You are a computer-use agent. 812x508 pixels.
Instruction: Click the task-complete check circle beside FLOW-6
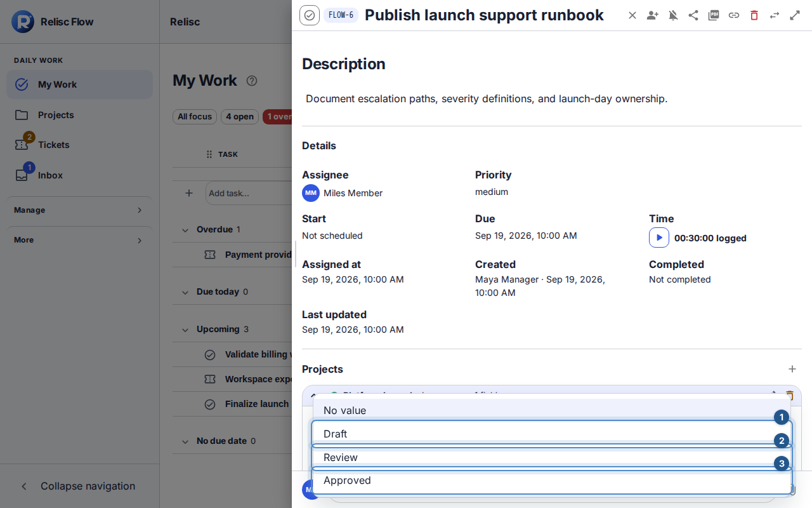coord(310,15)
